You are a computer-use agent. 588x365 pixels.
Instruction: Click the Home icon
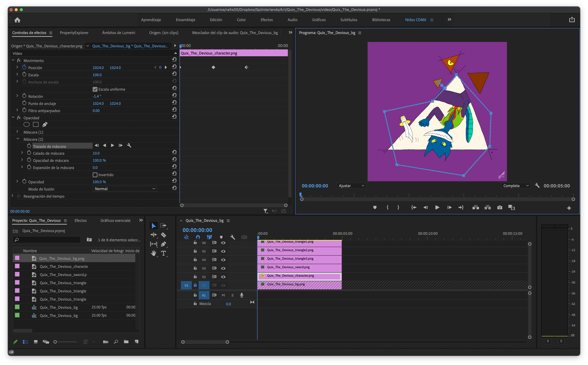tap(17, 20)
